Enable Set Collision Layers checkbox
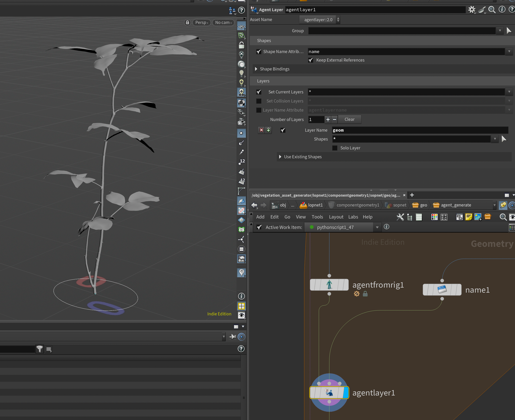 point(259,101)
